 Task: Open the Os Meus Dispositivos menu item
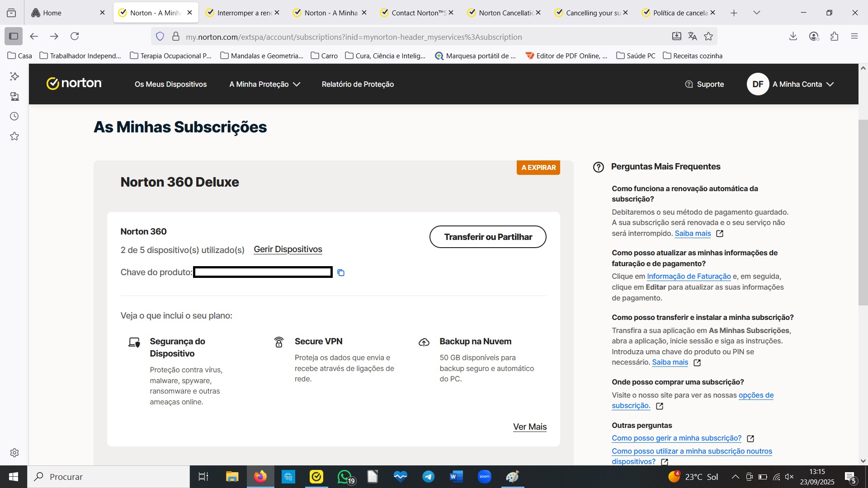pos(170,84)
